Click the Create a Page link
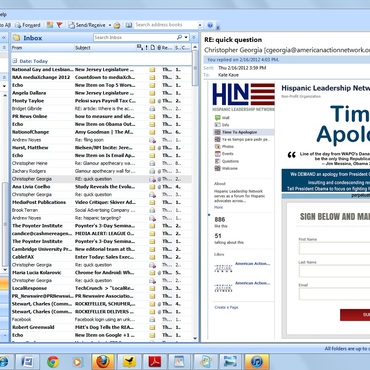The width and height of the screenshot is (370, 370). [226, 307]
